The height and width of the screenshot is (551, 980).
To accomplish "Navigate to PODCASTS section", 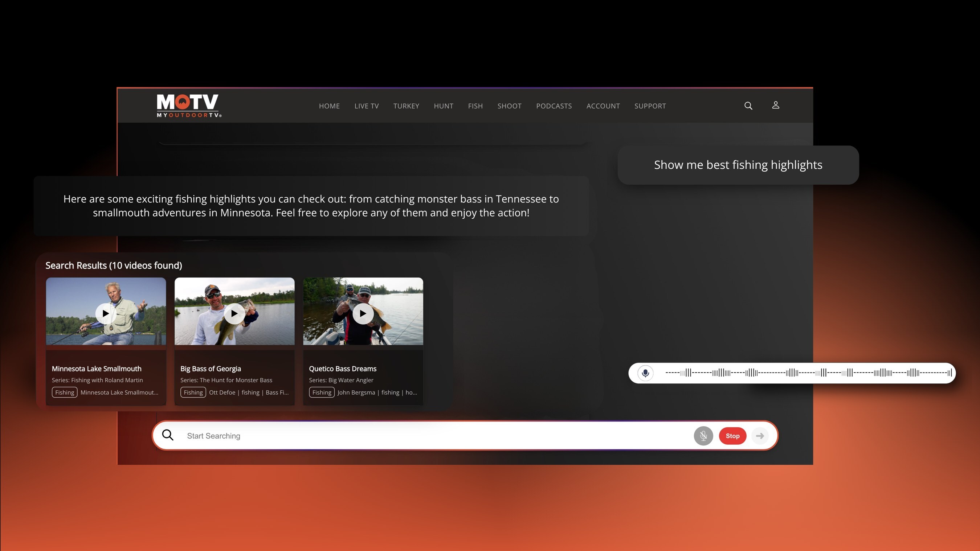I will 554,106.
